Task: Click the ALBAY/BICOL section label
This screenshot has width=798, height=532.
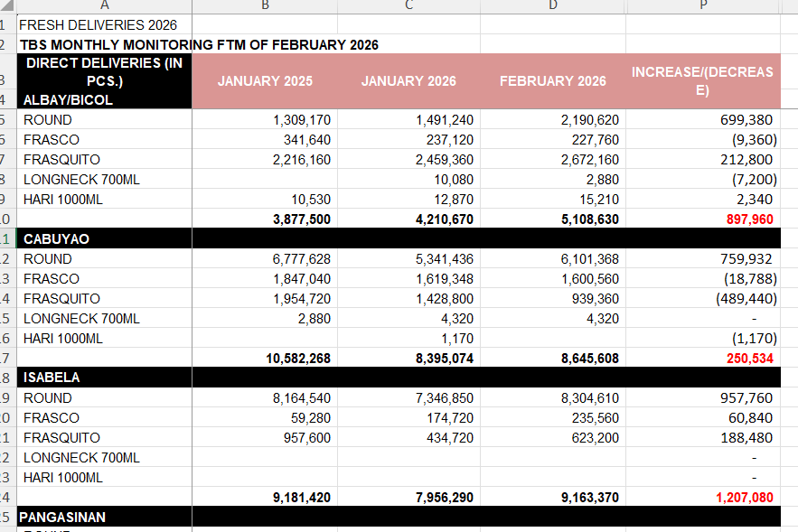Action: point(68,99)
